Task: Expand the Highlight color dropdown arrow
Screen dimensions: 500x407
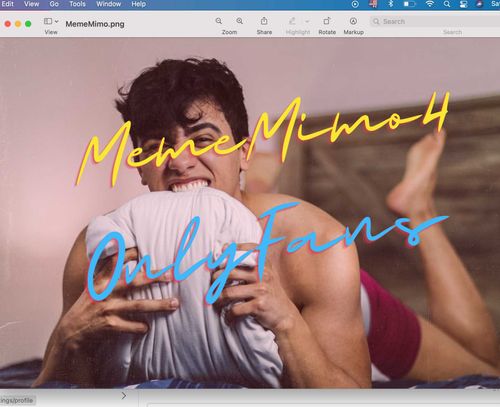Action: [307, 21]
